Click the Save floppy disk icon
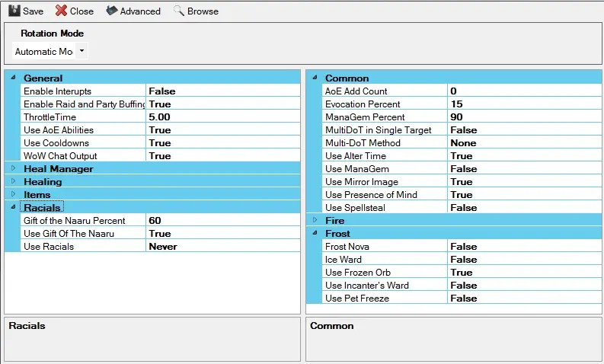 click(x=14, y=11)
